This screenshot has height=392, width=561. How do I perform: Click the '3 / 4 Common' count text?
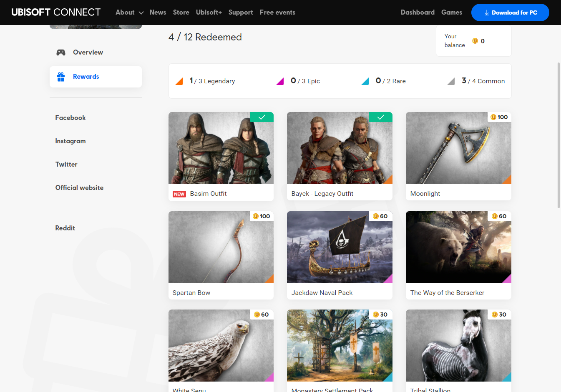[x=483, y=81]
